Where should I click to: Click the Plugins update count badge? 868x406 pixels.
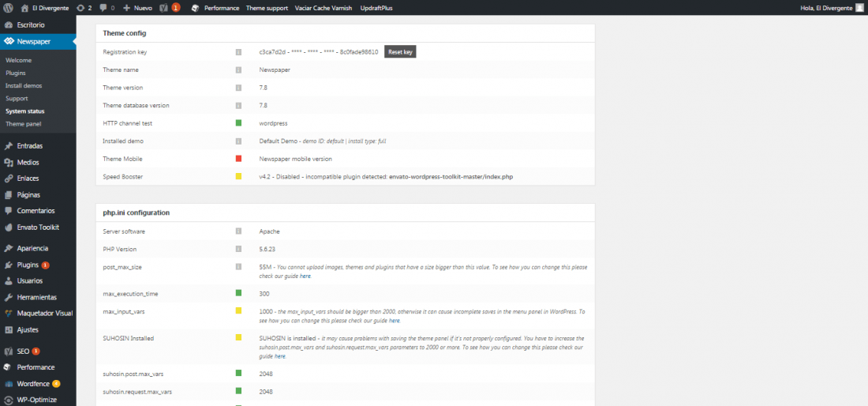(x=46, y=265)
